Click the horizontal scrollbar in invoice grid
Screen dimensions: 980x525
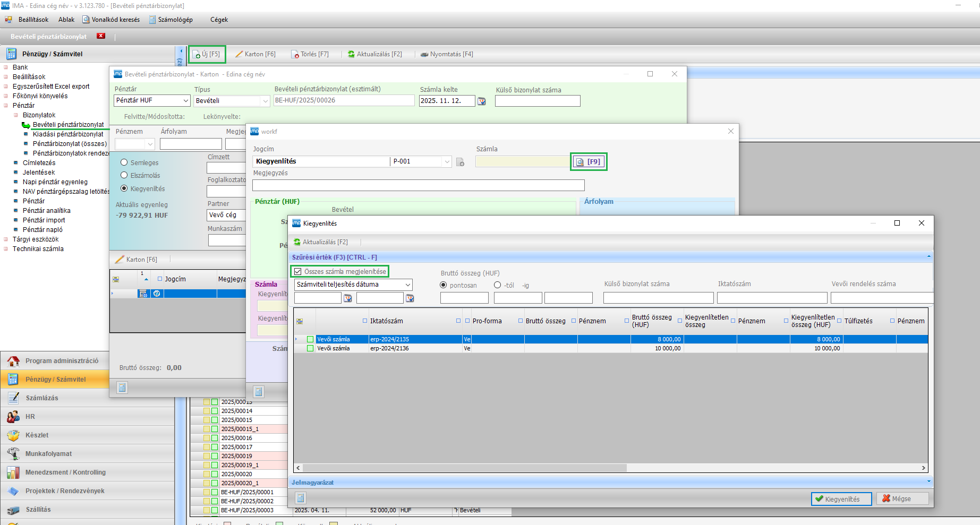pyautogui.click(x=465, y=468)
